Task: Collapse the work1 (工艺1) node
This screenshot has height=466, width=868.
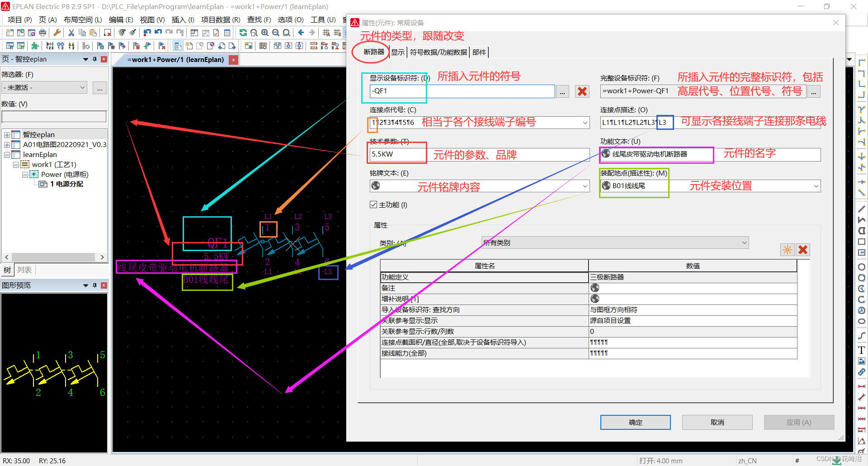Action: click(x=16, y=165)
